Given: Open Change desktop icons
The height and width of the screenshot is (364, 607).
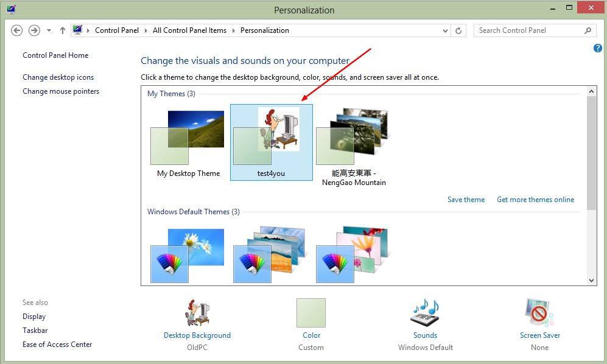Looking at the screenshot, I should pyautogui.click(x=58, y=77).
